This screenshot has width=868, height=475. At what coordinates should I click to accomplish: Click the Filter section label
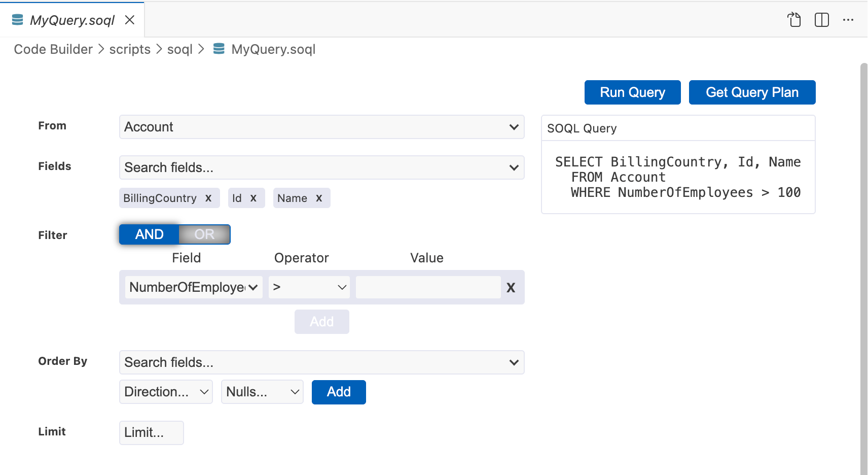(x=53, y=235)
